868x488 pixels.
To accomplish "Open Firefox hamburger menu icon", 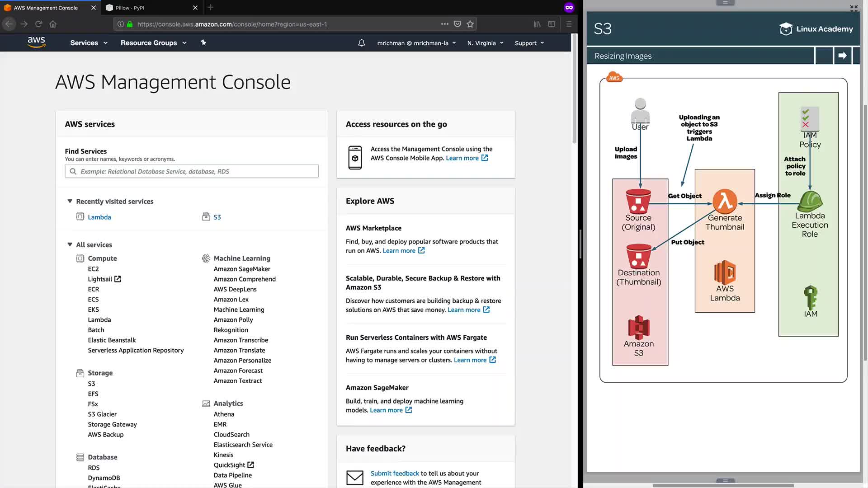I will (x=569, y=24).
